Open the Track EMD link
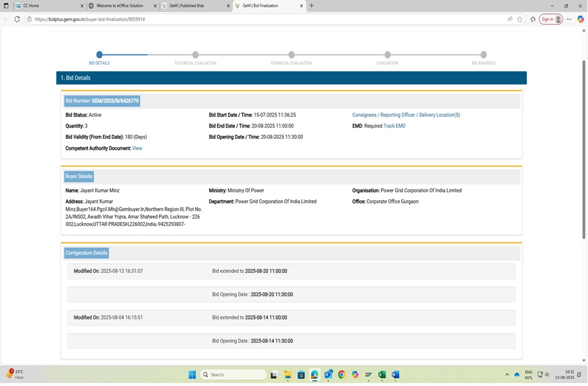The width and height of the screenshot is (588, 386). (x=394, y=126)
